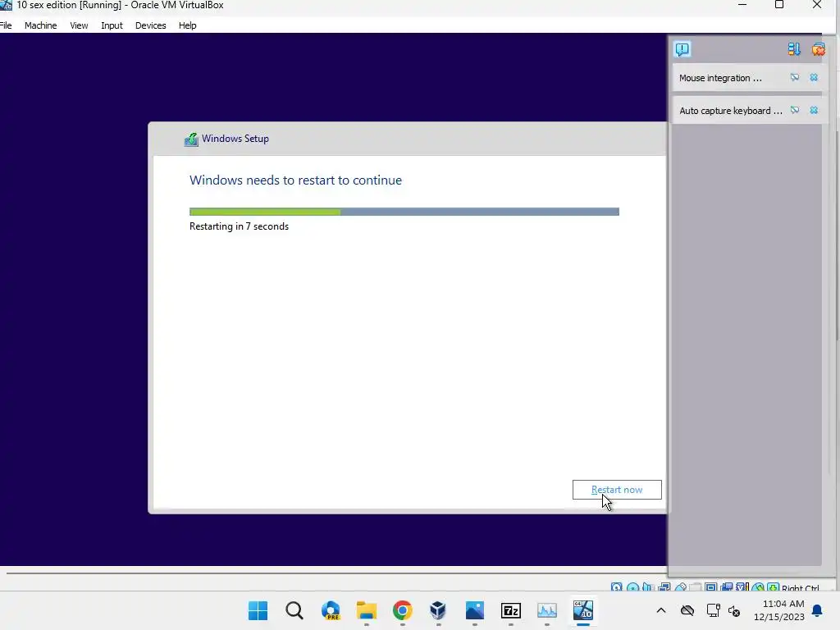Disable the Mouse integration message from reappearing
Screen dimensions: 840x630
794,78
